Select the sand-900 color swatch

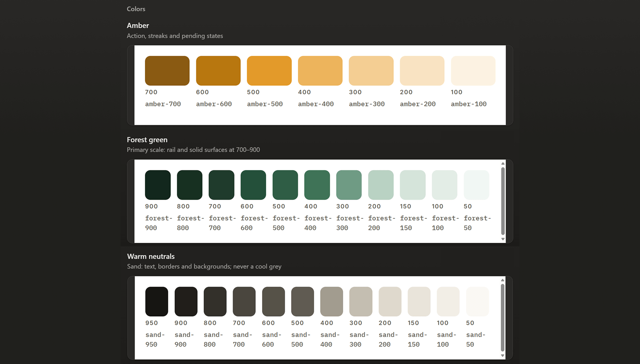pos(186,301)
